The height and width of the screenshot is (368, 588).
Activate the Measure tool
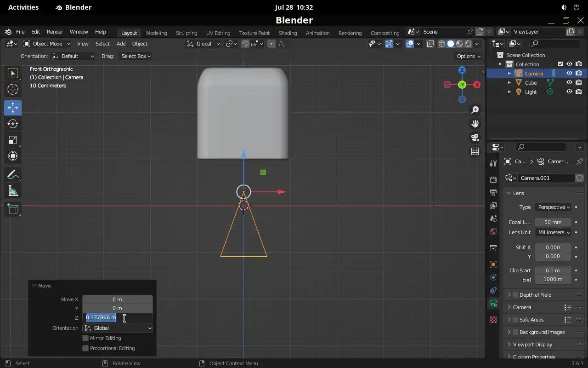(x=13, y=191)
